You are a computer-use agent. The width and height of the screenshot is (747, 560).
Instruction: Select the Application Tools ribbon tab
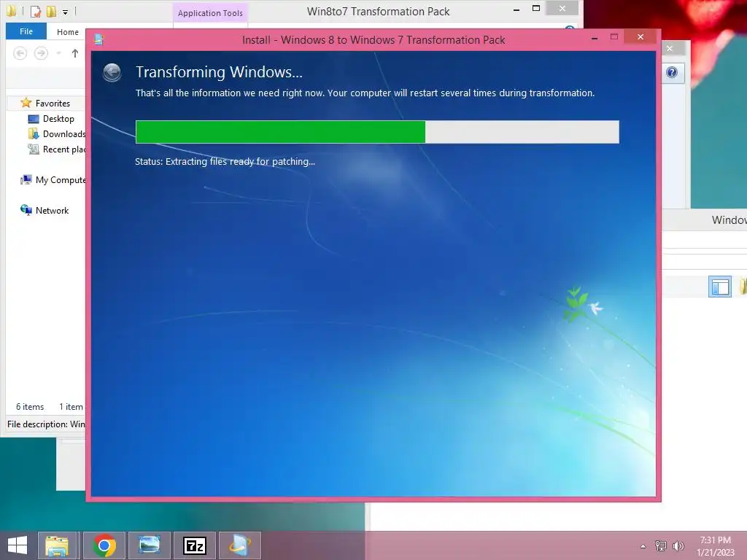point(210,13)
